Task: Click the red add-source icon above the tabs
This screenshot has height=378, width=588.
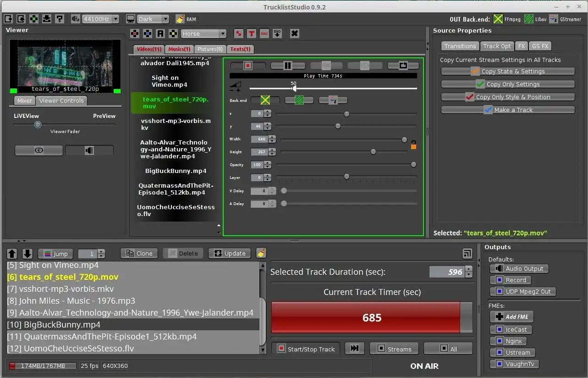Action: [135, 33]
